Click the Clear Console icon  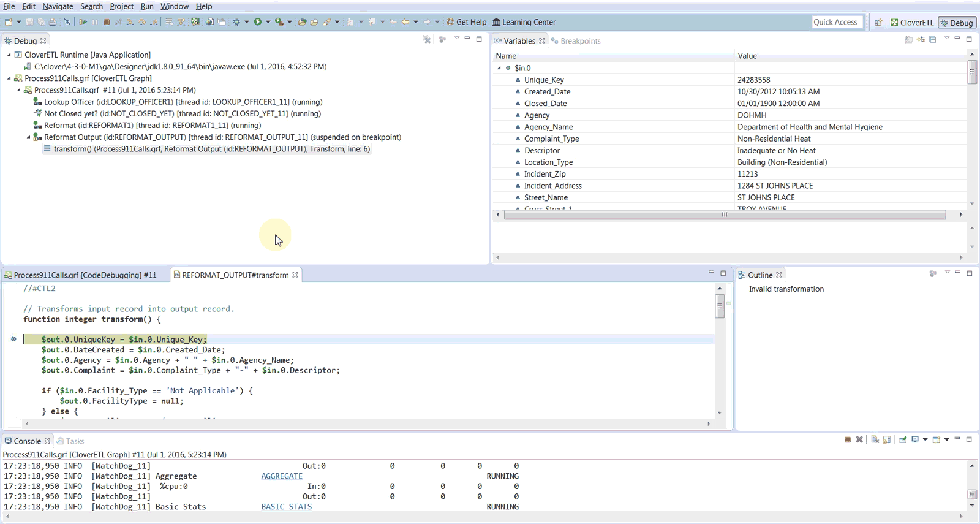click(x=875, y=439)
